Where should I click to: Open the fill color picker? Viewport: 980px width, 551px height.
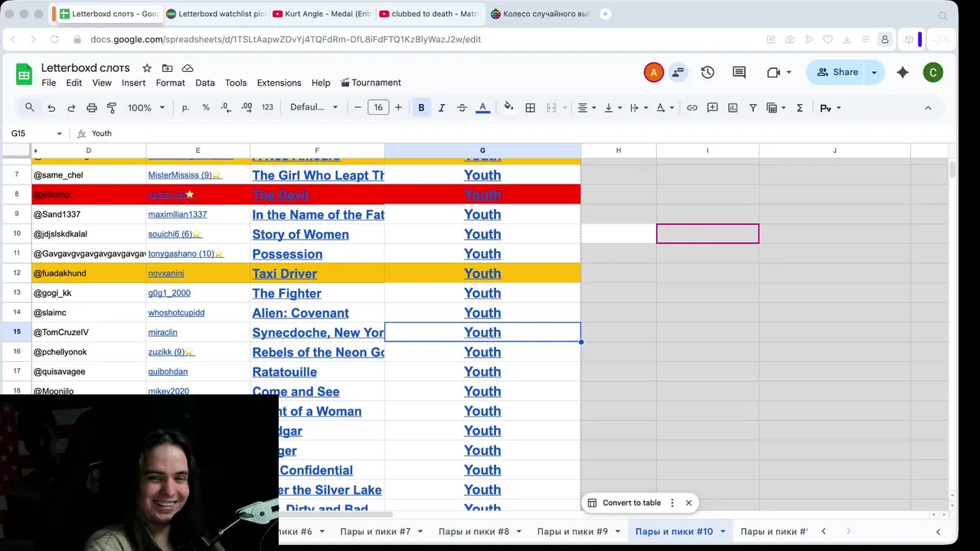pos(509,108)
